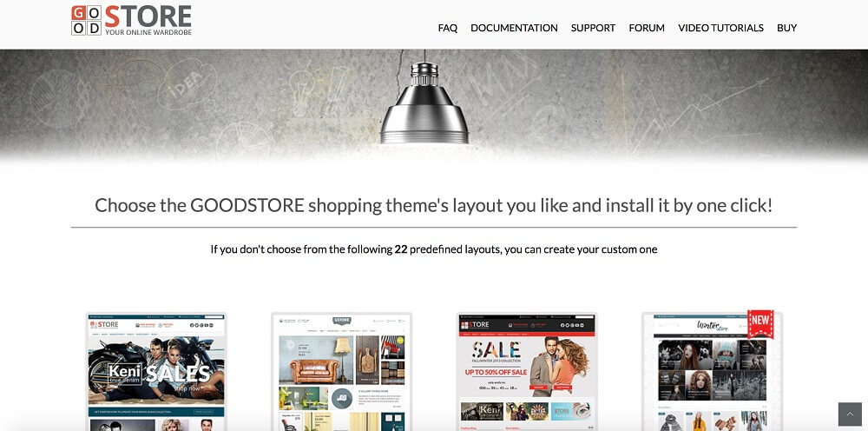Screen dimensions: 868x431
Task: Open the furniture GStore layout thumbnail
Action: coord(341,372)
